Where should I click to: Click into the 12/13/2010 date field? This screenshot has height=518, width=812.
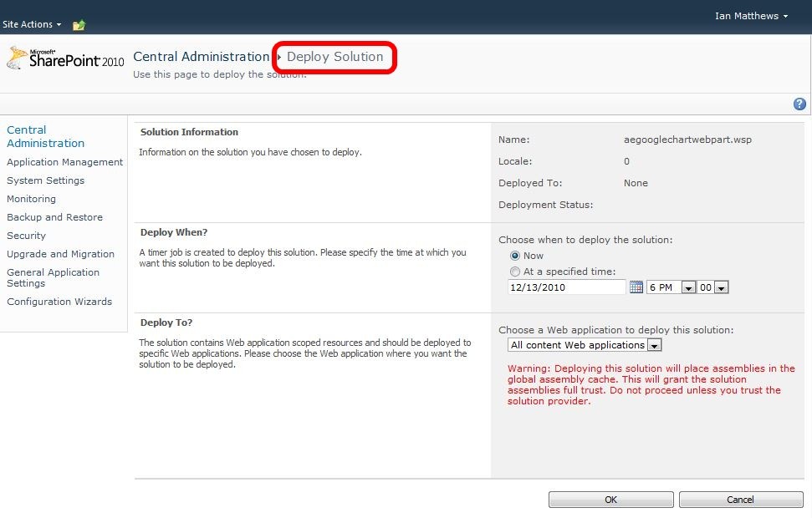566,287
